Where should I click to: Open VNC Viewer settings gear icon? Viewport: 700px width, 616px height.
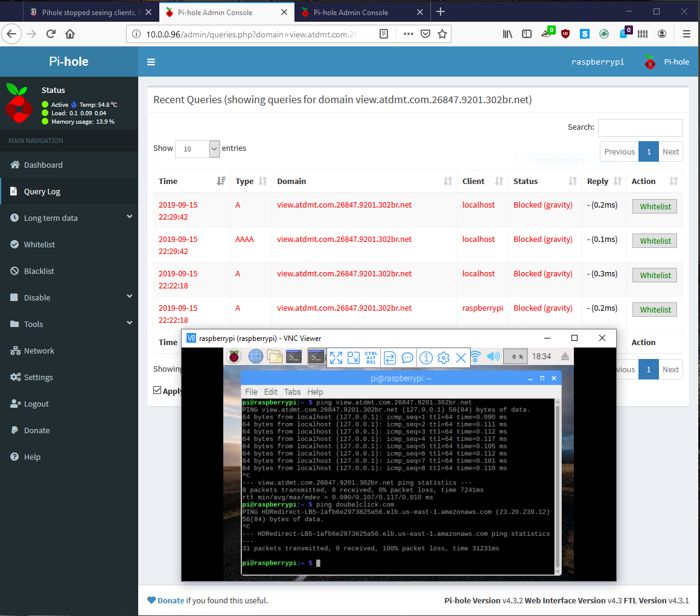tap(444, 358)
